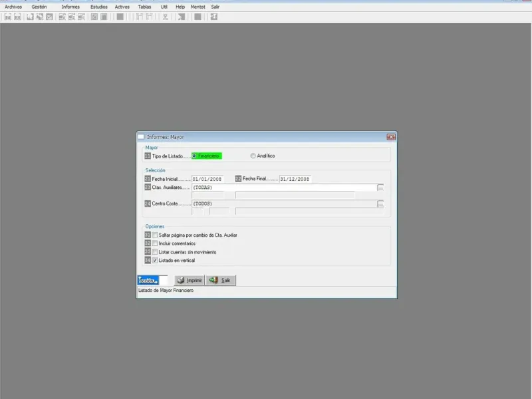This screenshot has width=532, height=399.
Task: Click the 'Opciones' group heading
Action: tap(155, 226)
